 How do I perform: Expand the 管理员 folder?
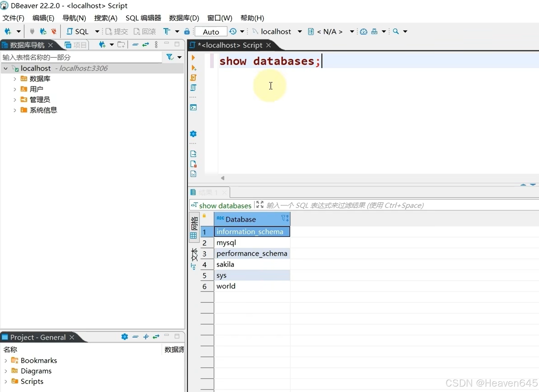pyautogui.click(x=15, y=100)
